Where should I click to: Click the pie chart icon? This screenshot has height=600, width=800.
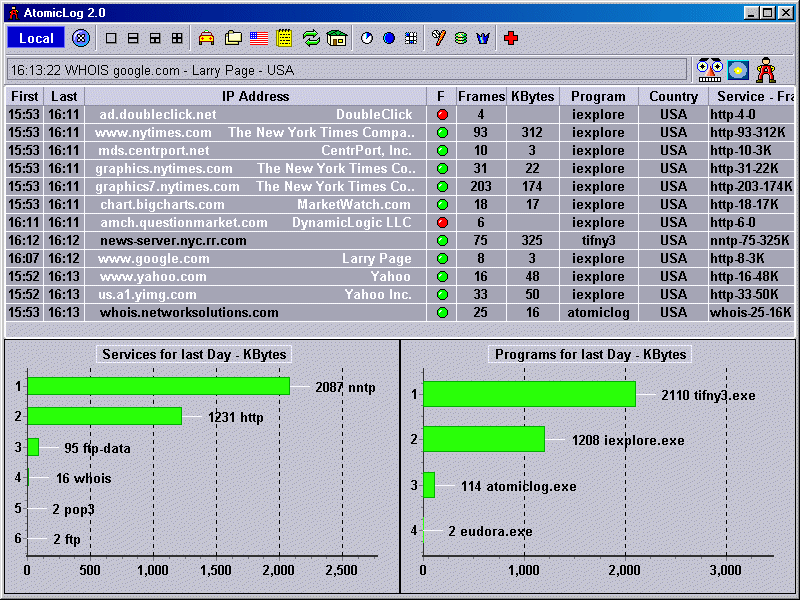(x=367, y=38)
